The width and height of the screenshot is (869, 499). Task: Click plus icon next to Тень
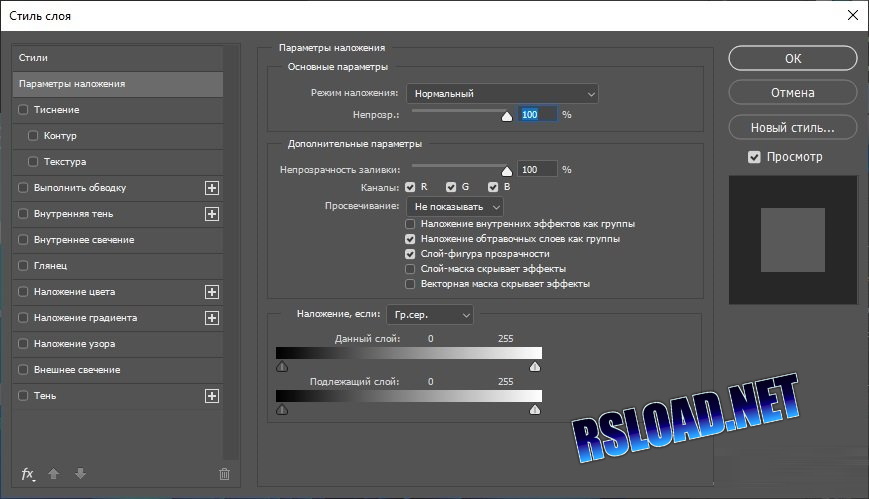pyautogui.click(x=212, y=396)
